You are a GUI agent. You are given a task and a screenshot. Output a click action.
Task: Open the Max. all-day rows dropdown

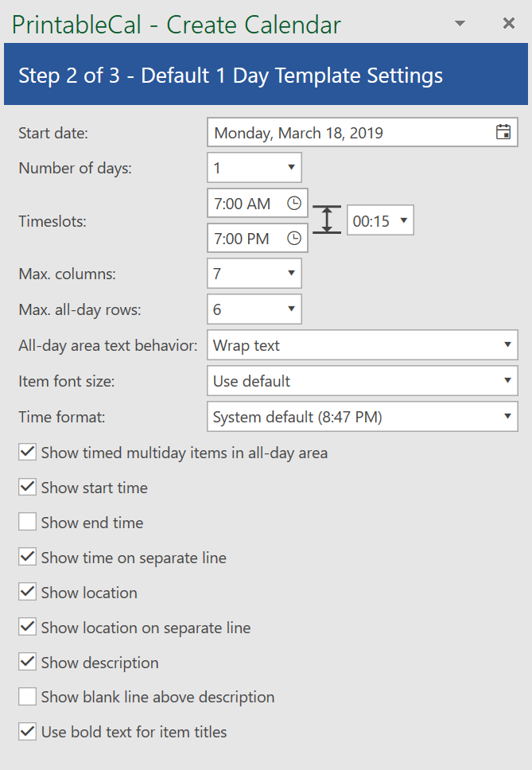254,309
